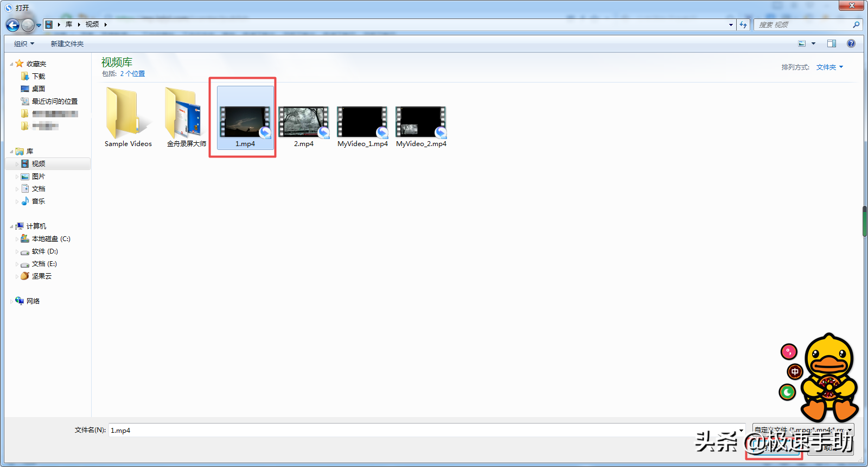
Task: Click 收藏夹 star icon in sidebar
Action: coord(20,64)
